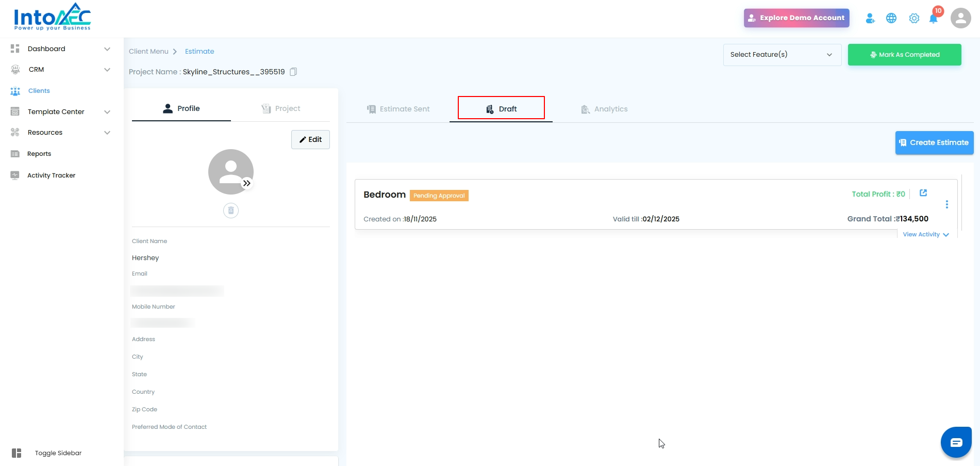
Task: Open Reports from the sidebar
Action: pyautogui.click(x=39, y=154)
